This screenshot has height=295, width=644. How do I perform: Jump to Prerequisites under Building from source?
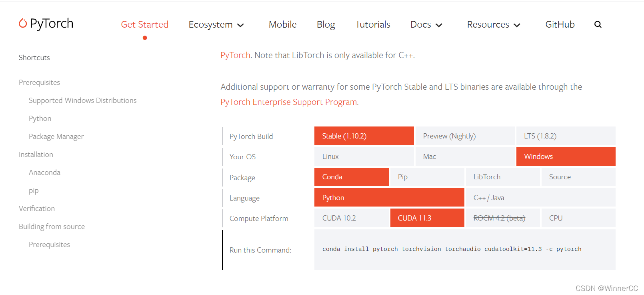click(49, 245)
